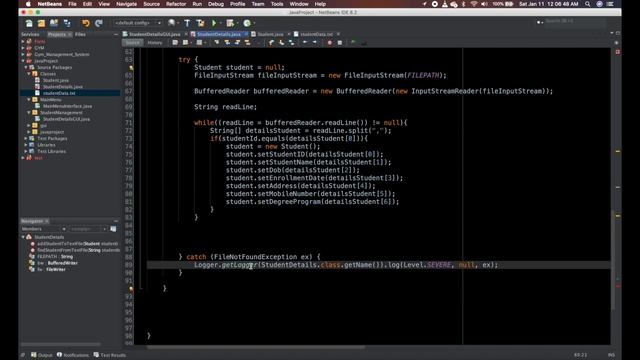Open the Test Results button

pyautogui.click(x=110, y=355)
